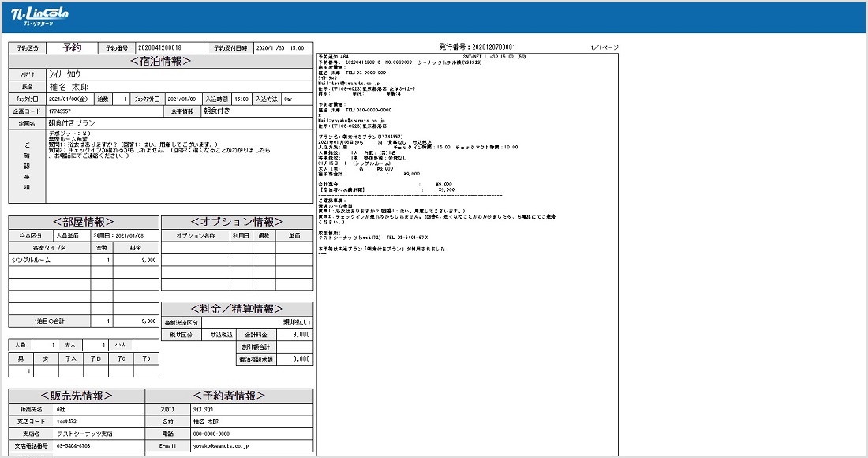
Task: Click the シングルルーム room type row
Action: click(49, 260)
